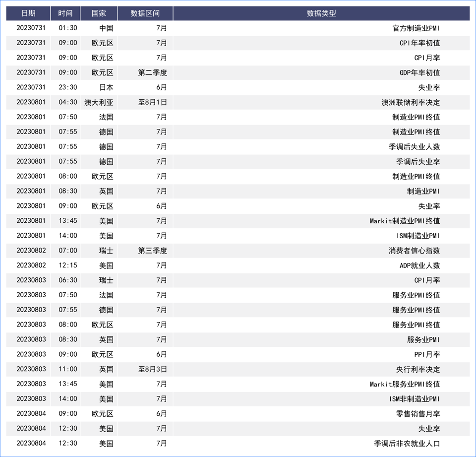
Task: Click the 数据区间 column header
Action: point(145,13)
